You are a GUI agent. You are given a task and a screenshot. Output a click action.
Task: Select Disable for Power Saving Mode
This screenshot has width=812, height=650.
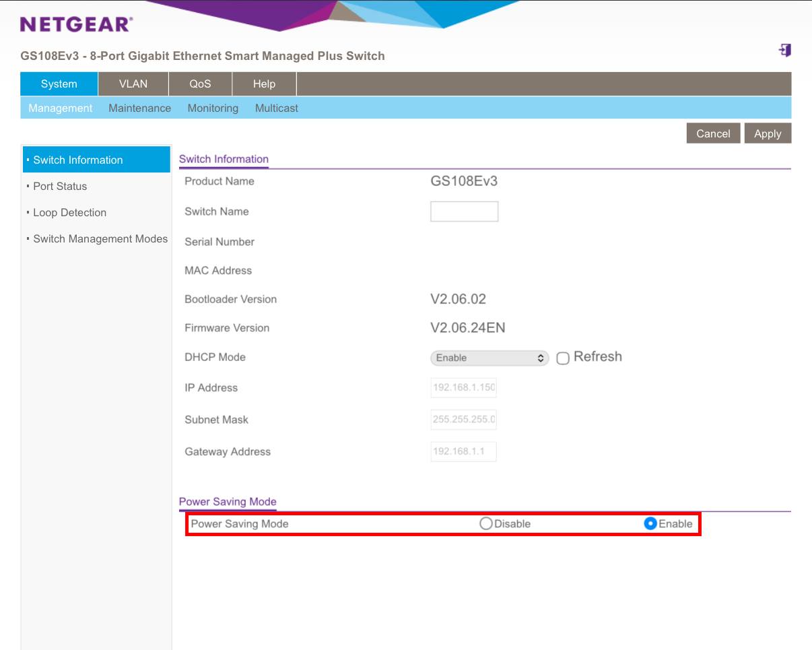point(486,523)
